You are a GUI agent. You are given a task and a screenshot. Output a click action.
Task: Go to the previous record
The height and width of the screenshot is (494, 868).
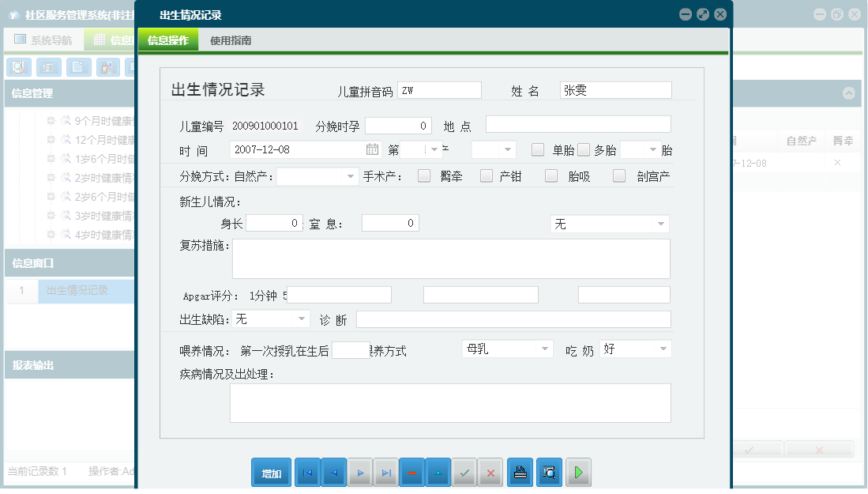coord(334,473)
